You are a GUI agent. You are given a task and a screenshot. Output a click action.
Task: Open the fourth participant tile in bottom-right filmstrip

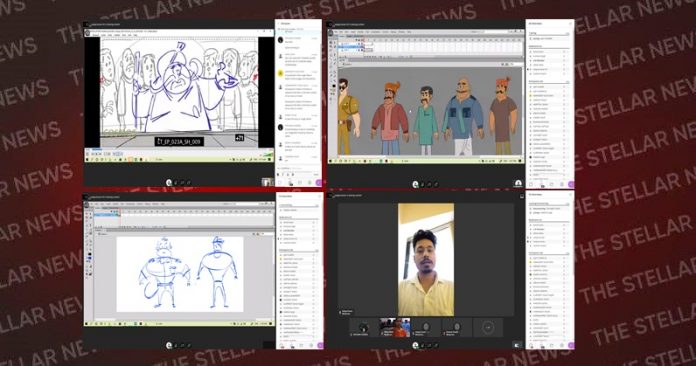457,327
